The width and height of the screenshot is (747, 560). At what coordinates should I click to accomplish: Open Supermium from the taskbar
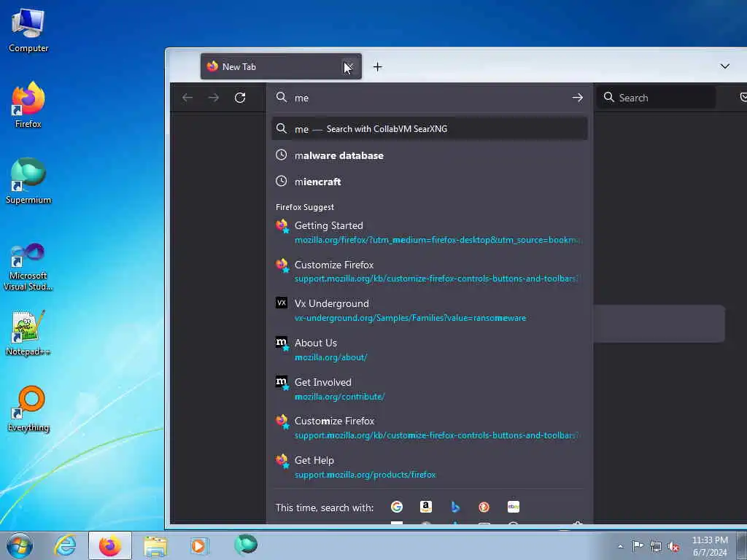tap(246, 545)
